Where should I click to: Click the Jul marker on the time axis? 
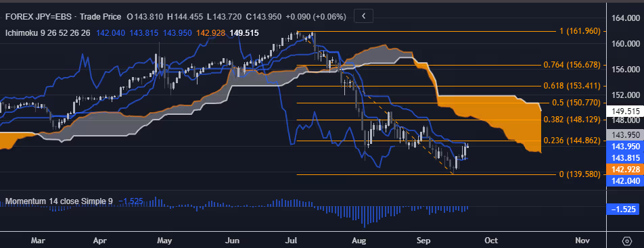pos(291,241)
